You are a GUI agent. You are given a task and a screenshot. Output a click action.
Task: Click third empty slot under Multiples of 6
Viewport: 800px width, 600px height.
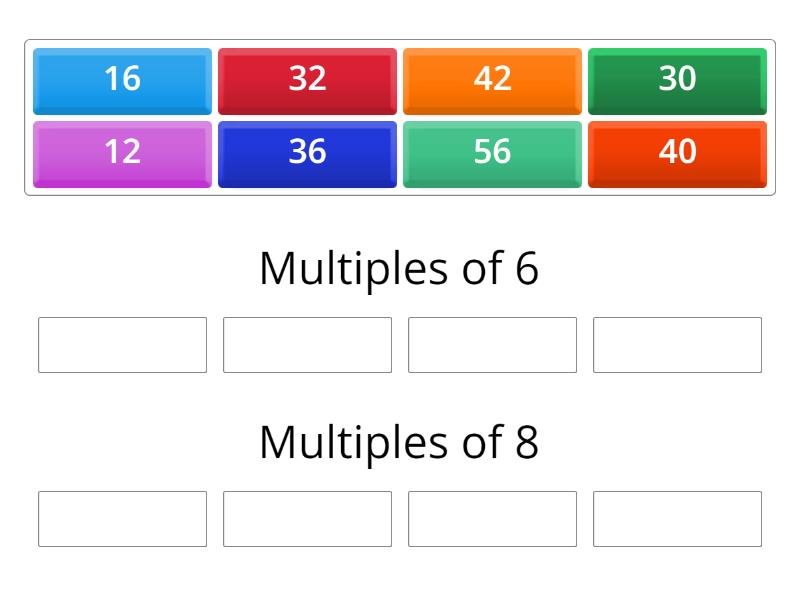(x=492, y=345)
